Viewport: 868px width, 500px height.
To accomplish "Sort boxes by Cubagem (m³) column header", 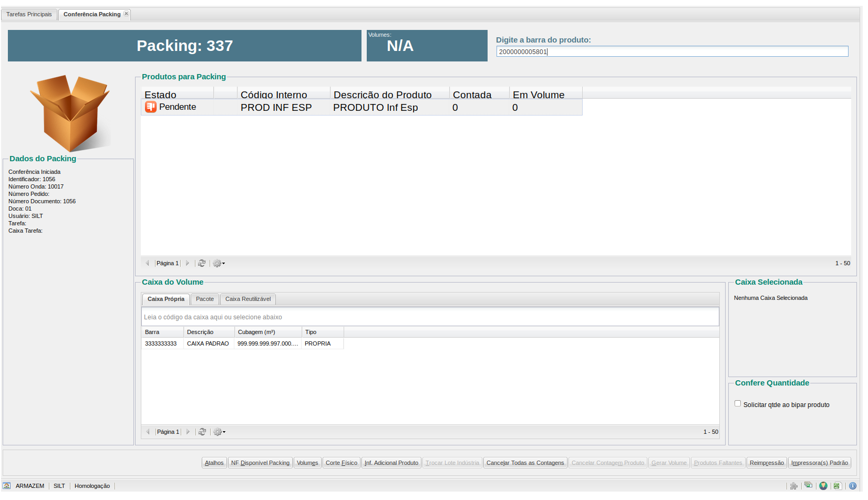I will click(268, 332).
